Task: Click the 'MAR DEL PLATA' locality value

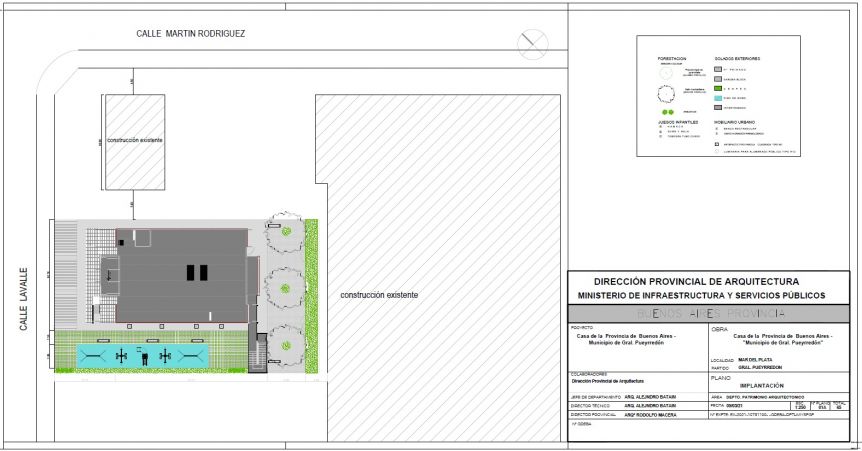Action: (755, 360)
